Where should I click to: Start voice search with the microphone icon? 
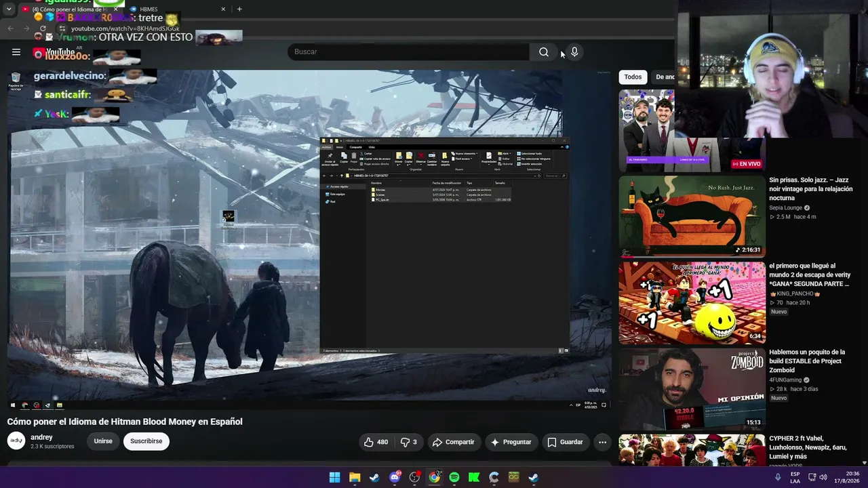pos(574,52)
